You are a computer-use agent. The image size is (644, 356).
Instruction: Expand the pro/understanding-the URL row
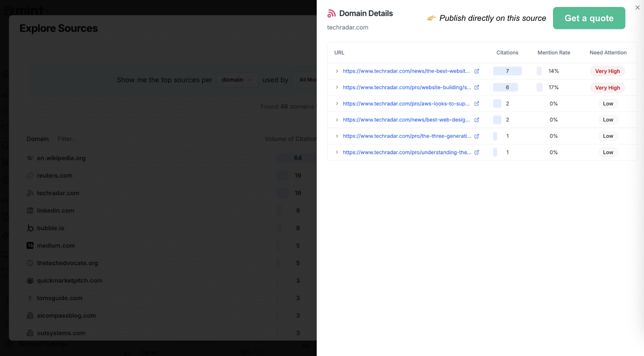pyautogui.click(x=337, y=152)
